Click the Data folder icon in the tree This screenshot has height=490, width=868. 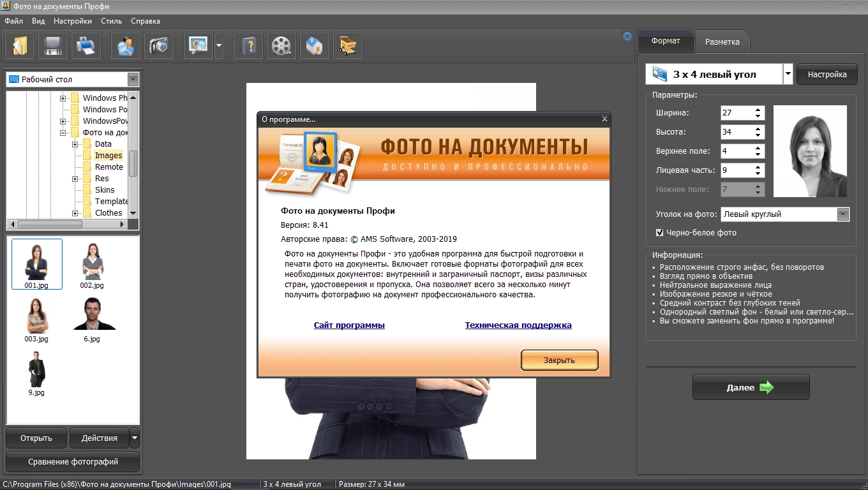87,144
